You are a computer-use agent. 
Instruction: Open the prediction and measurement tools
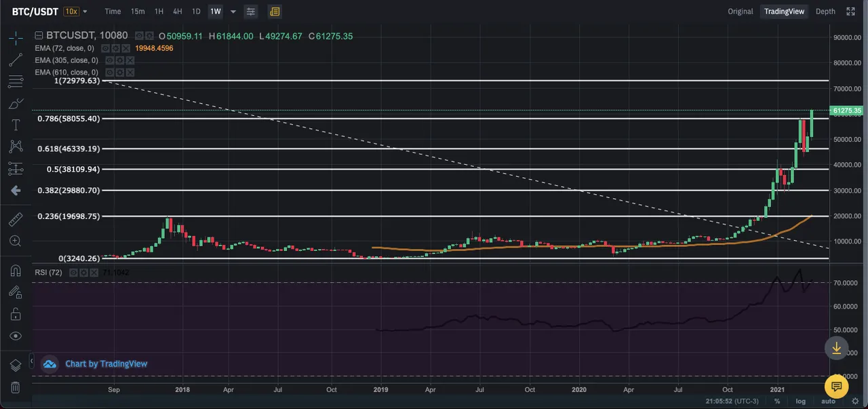[x=15, y=168]
